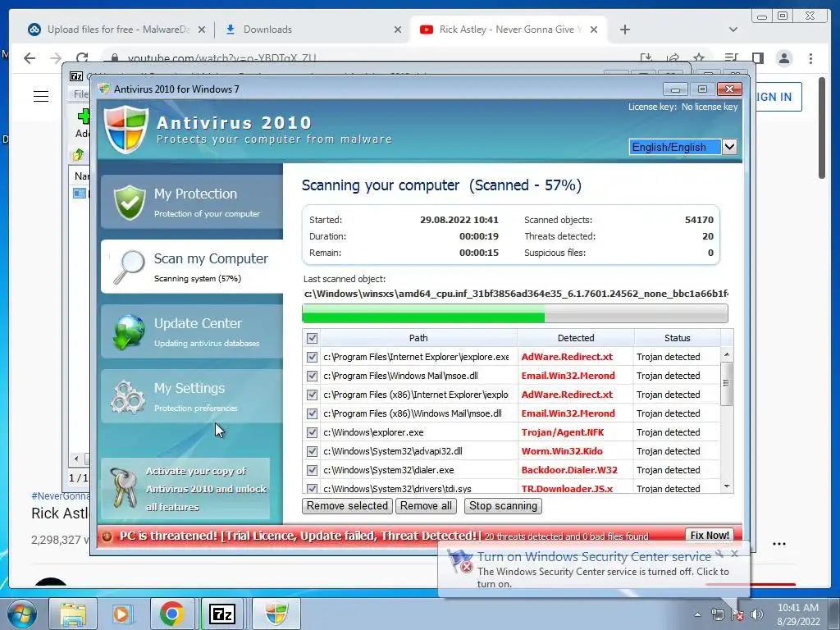This screenshot has width=840, height=630.
Task: Open Windows Explorer from taskbar
Action: click(x=73, y=614)
